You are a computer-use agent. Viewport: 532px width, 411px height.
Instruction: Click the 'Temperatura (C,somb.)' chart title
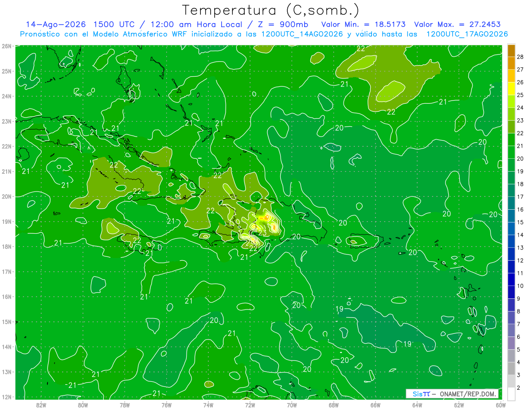coord(271,10)
